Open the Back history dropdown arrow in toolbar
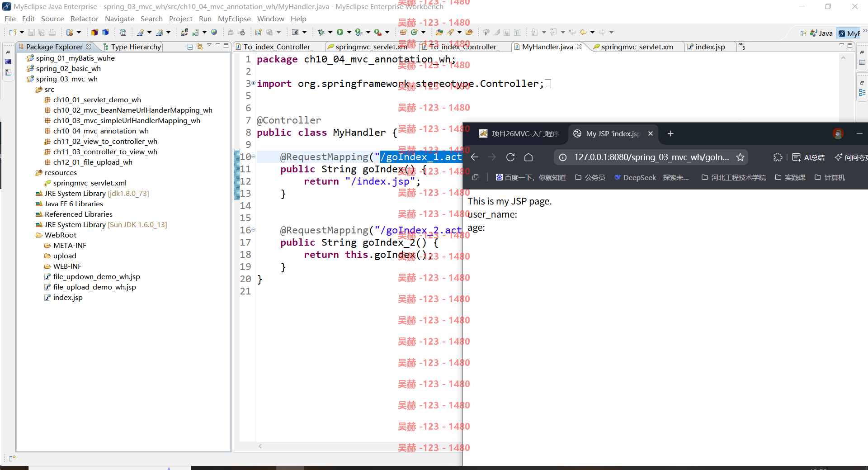 click(x=592, y=32)
